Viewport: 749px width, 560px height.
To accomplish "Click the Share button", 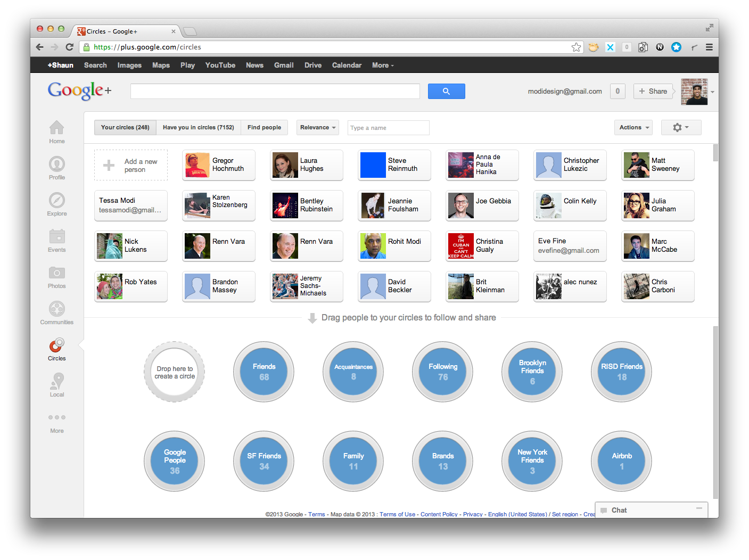I will [653, 91].
